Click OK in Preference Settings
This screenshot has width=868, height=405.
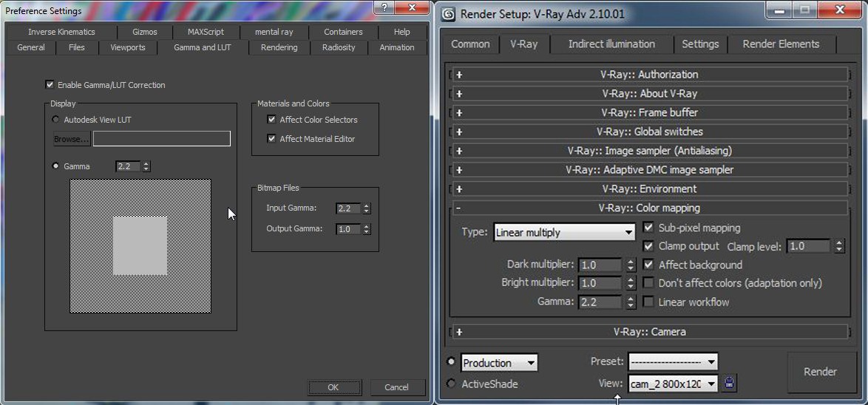pyautogui.click(x=333, y=387)
